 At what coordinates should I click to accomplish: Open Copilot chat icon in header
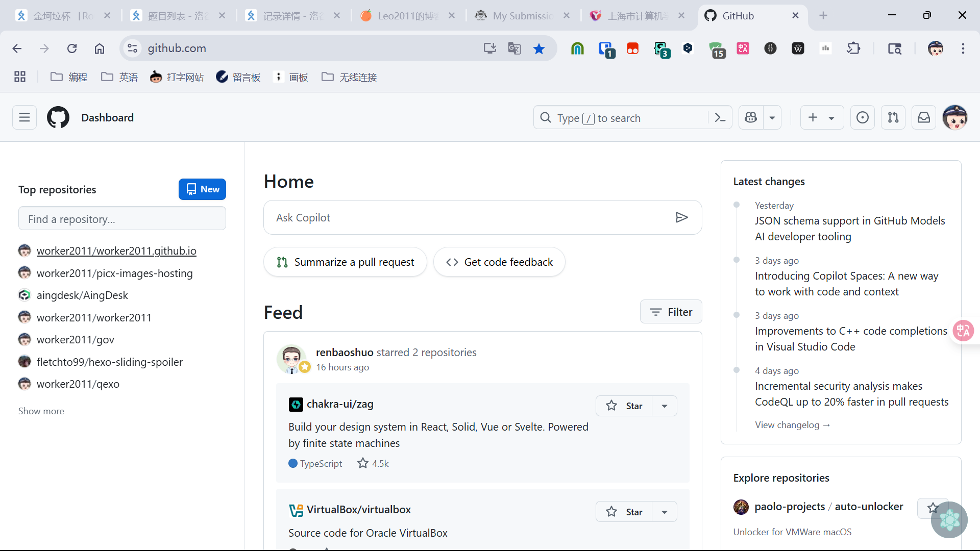[751, 118]
